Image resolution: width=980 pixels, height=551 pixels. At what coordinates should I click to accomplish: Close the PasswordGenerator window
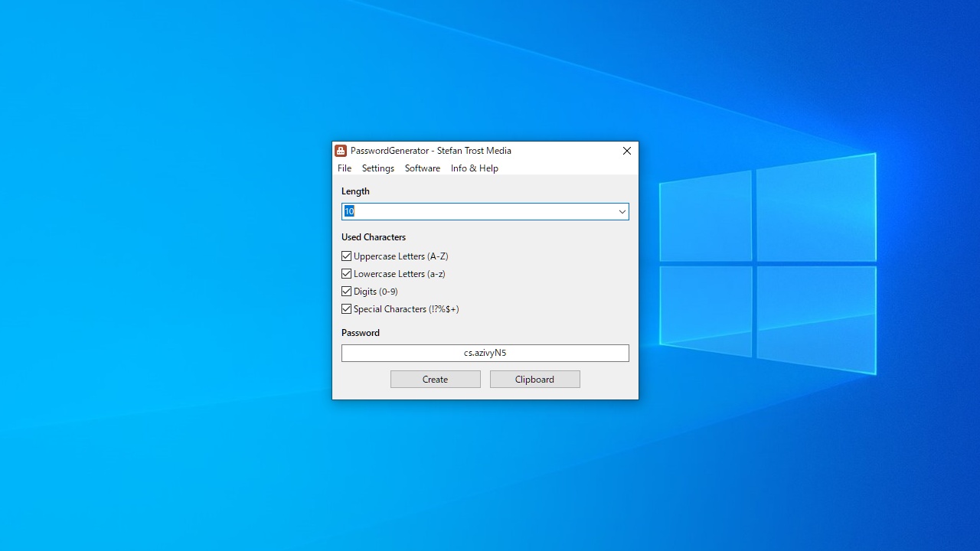627,151
